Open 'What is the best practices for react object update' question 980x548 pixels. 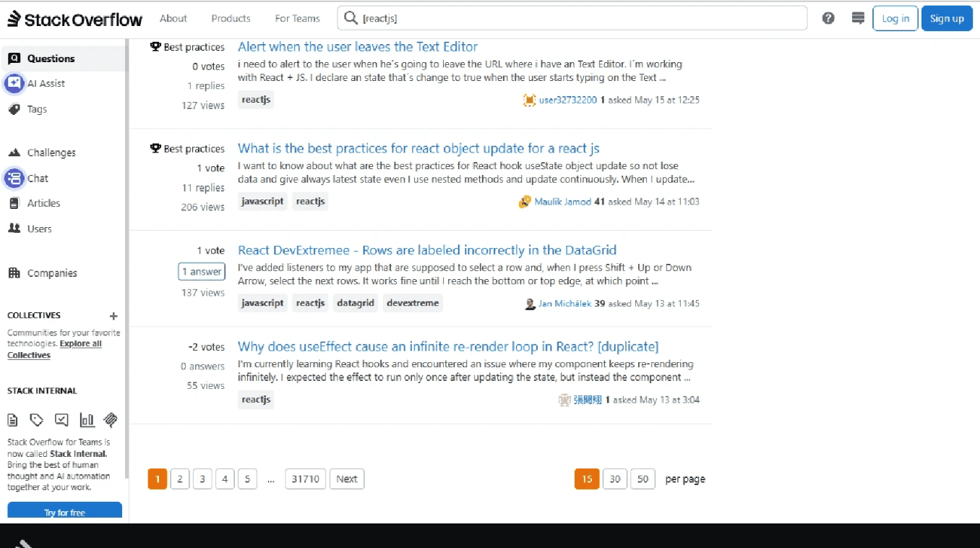coord(418,149)
